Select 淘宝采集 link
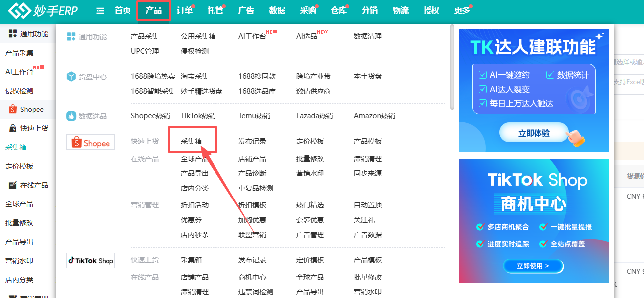Viewport: 644px width, 298px height. coord(195,76)
